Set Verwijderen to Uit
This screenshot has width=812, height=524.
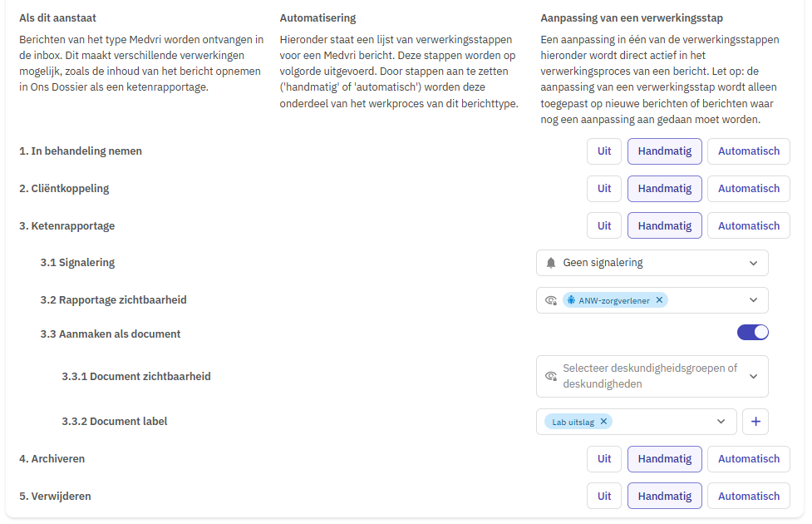(604, 497)
